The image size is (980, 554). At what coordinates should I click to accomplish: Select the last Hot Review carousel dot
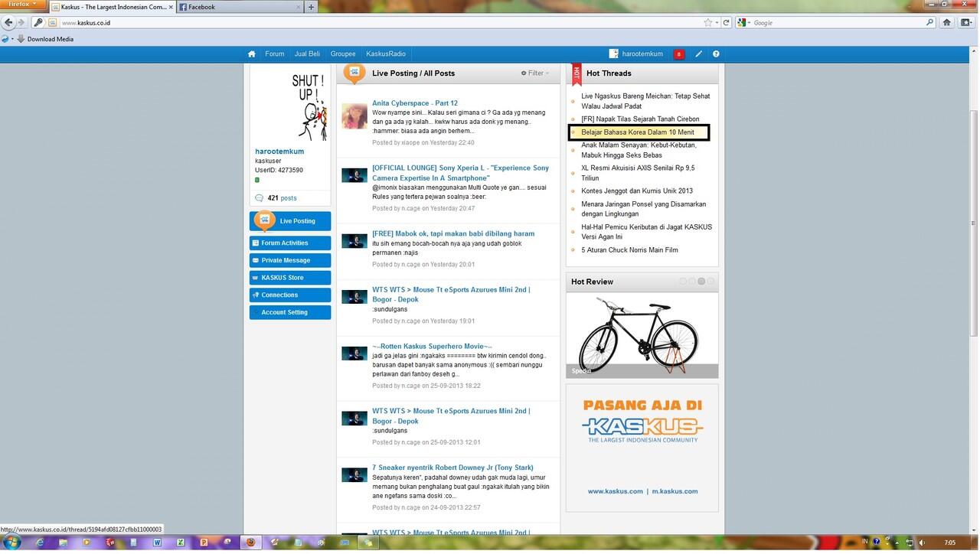coord(710,282)
